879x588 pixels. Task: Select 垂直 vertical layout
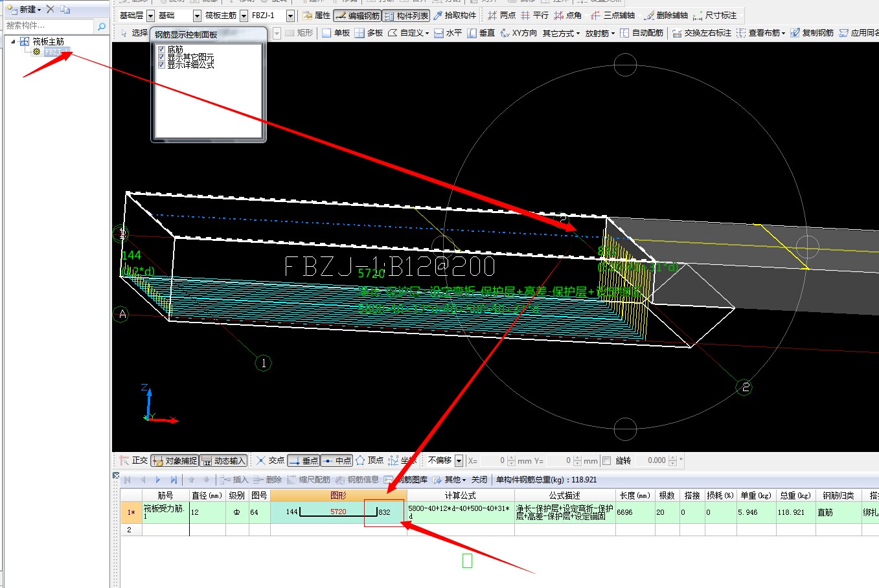pyautogui.click(x=481, y=32)
